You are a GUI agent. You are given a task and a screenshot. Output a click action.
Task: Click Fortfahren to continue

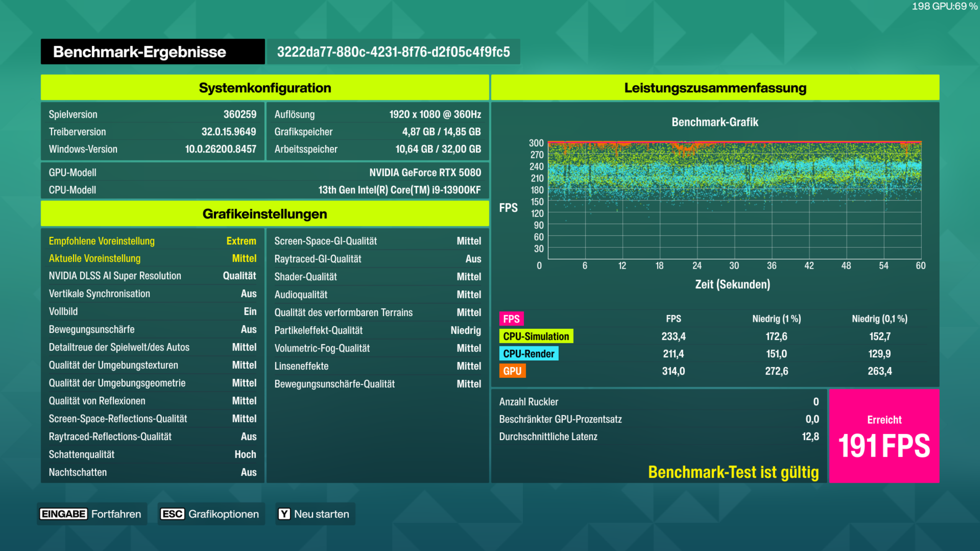pyautogui.click(x=116, y=514)
